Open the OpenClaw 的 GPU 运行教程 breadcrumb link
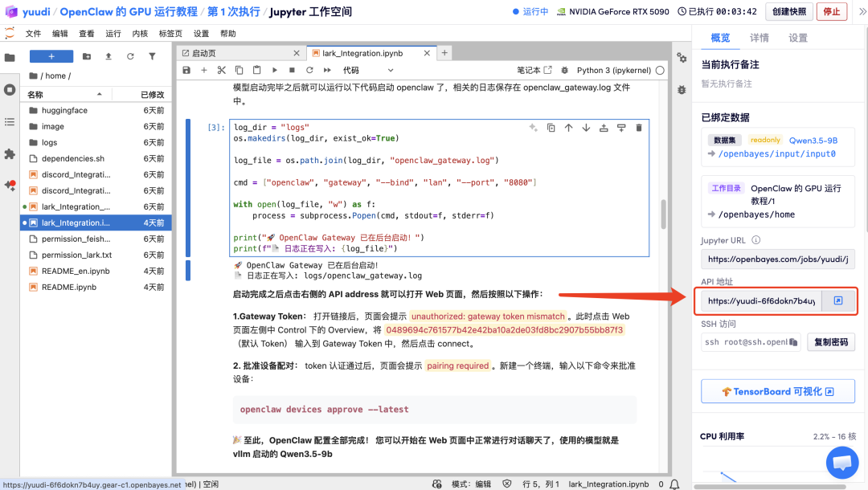868x490 pixels. pyautogui.click(x=129, y=11)
